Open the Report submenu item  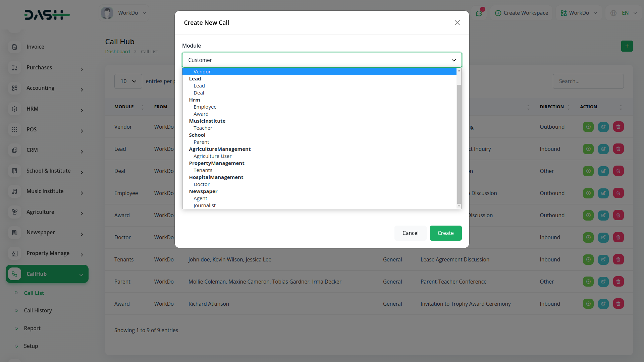coord(32,328)
